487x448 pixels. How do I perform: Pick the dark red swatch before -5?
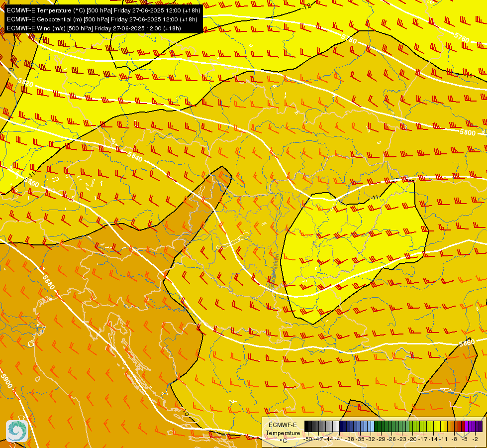coord(463,426)
